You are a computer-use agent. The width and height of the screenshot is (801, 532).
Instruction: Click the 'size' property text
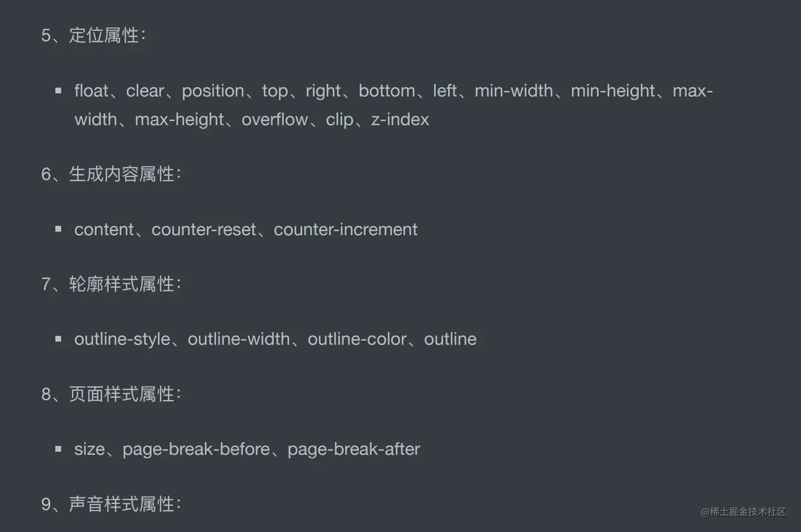point(90,449)
